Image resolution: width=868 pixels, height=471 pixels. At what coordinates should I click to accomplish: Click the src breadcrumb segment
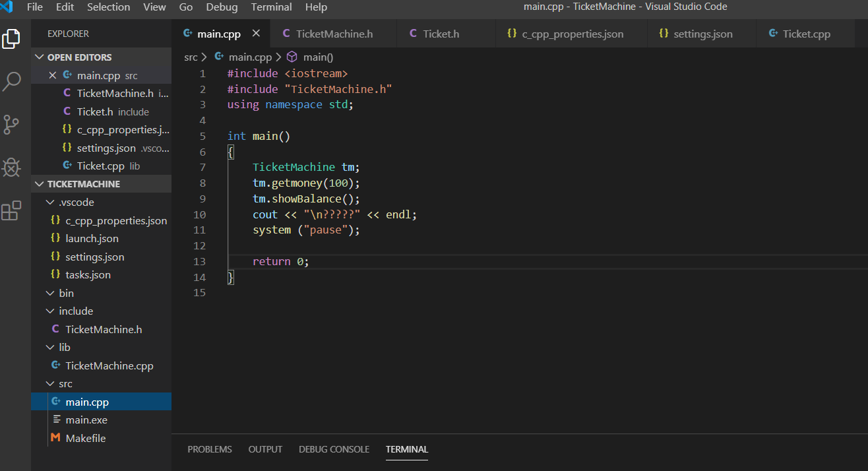tap(191, 57)
